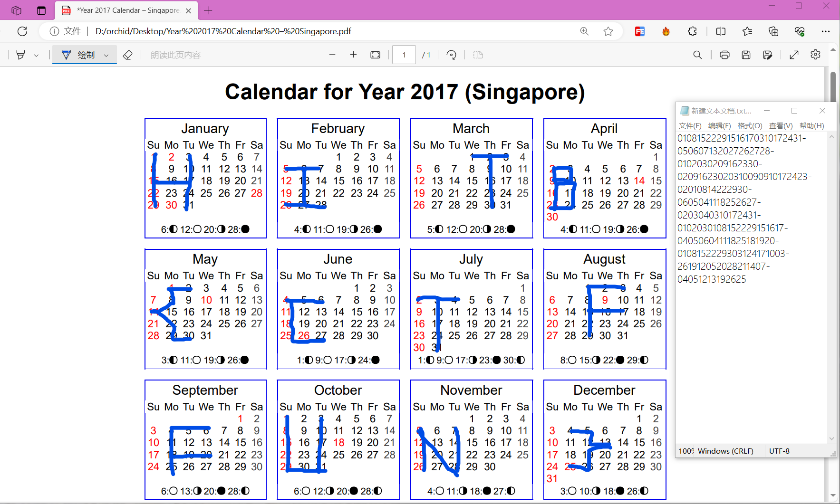Viewport: 840px width, 504px height.
Task: Select the eraser tool
Action: click(127, 55)
